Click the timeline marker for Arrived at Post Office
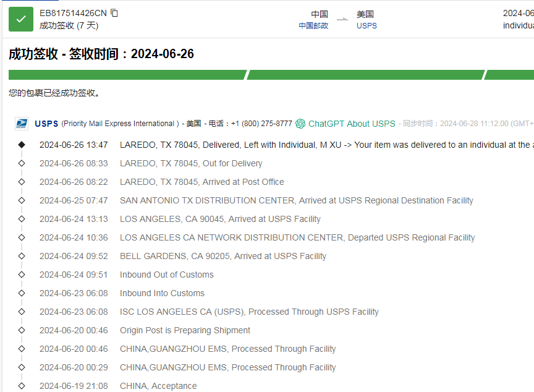This screenshot has height=392, width=534. click(22, 182)
